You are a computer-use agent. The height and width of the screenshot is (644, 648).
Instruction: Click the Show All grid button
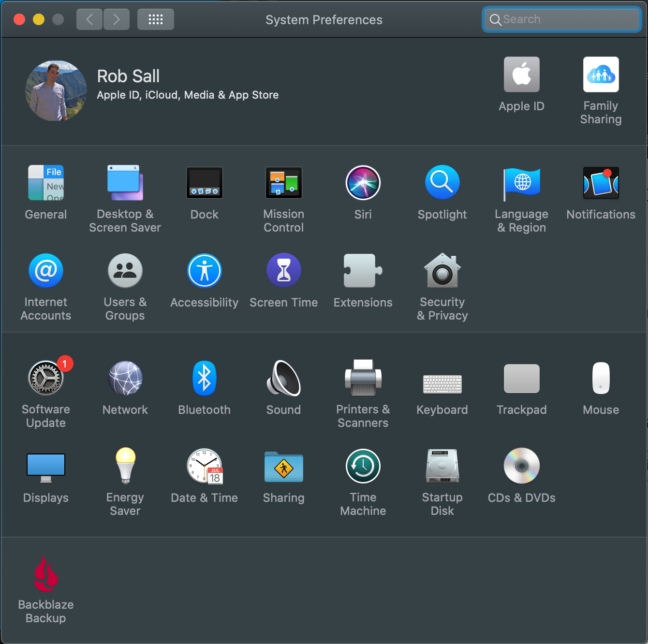tap(156, 19)
